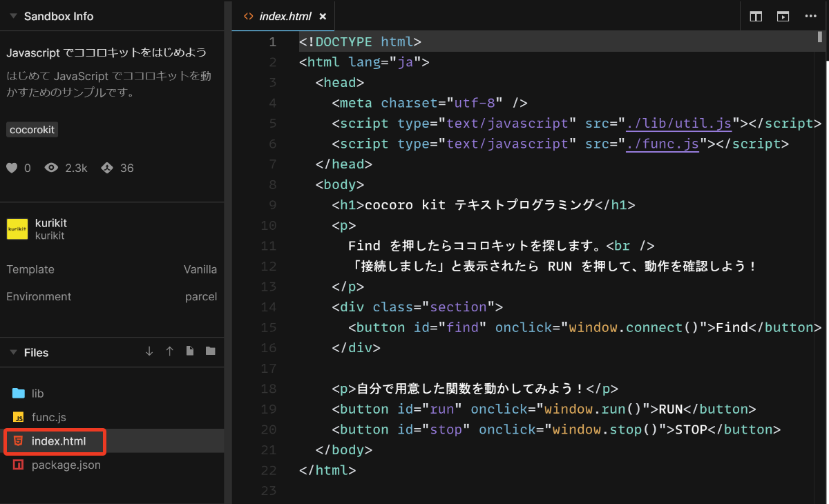The height and width of the screenshot is (504, 829).
Task: Click the cocorokit tag
Action: (32, 129)
